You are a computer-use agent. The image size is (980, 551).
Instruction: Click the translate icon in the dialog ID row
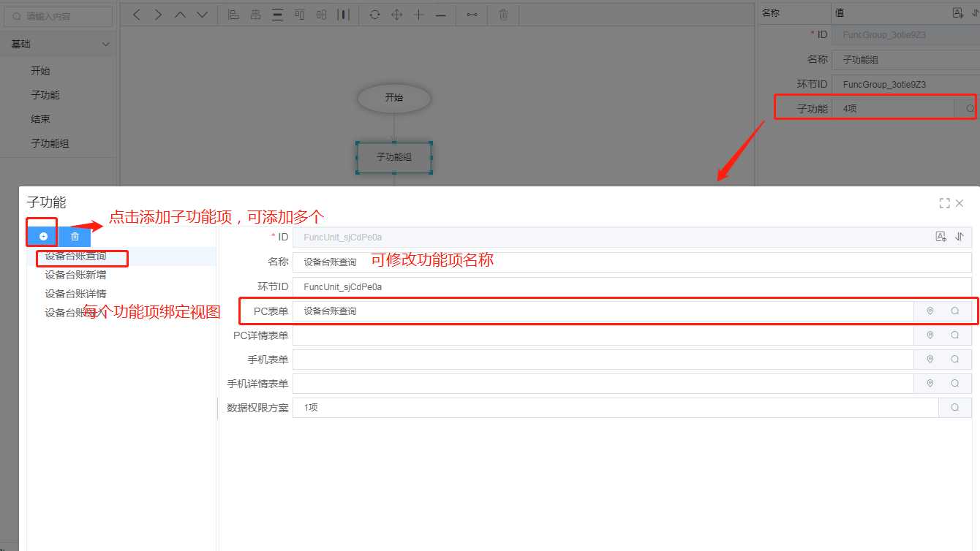941,237
